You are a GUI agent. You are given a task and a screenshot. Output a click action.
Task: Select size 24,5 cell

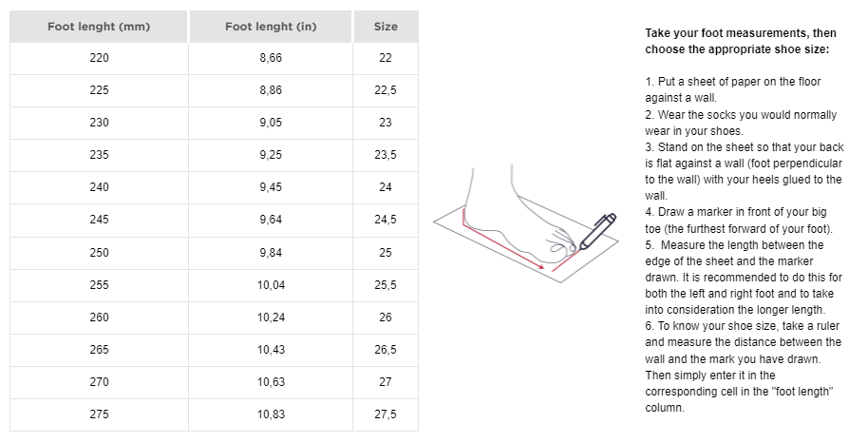(x=386, y=220)
